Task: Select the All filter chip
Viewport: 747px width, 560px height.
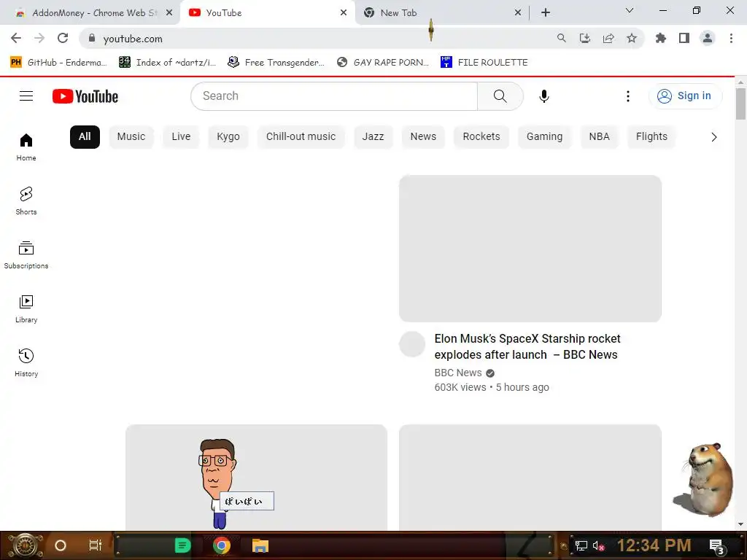Action: pyautogui.click(x=85, y=136)
